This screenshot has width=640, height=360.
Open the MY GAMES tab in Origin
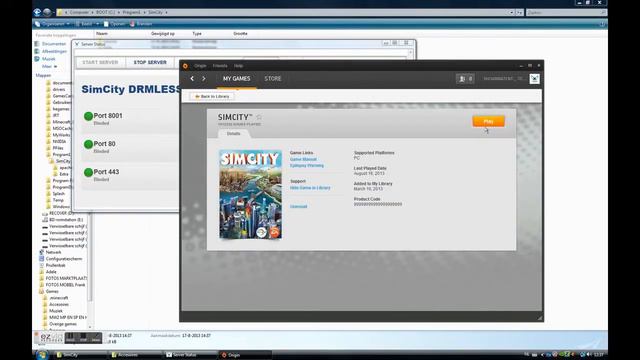pos(236,78)
